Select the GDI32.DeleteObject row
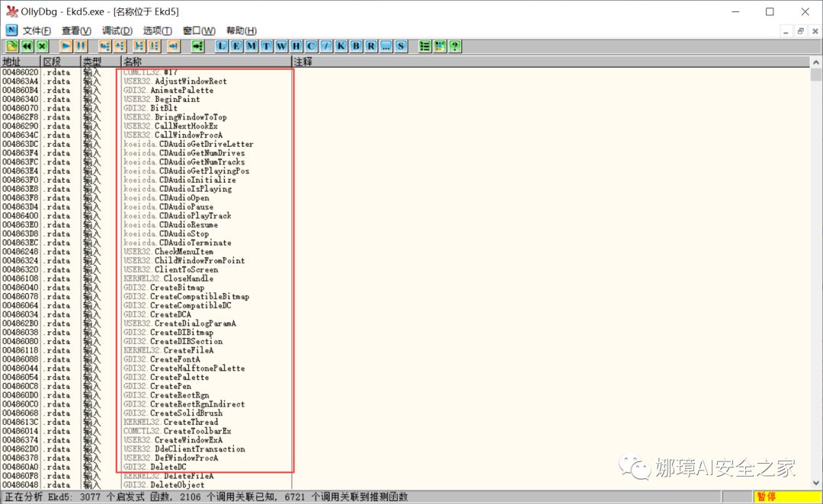The image size is (823, 504). pos(405,485)
